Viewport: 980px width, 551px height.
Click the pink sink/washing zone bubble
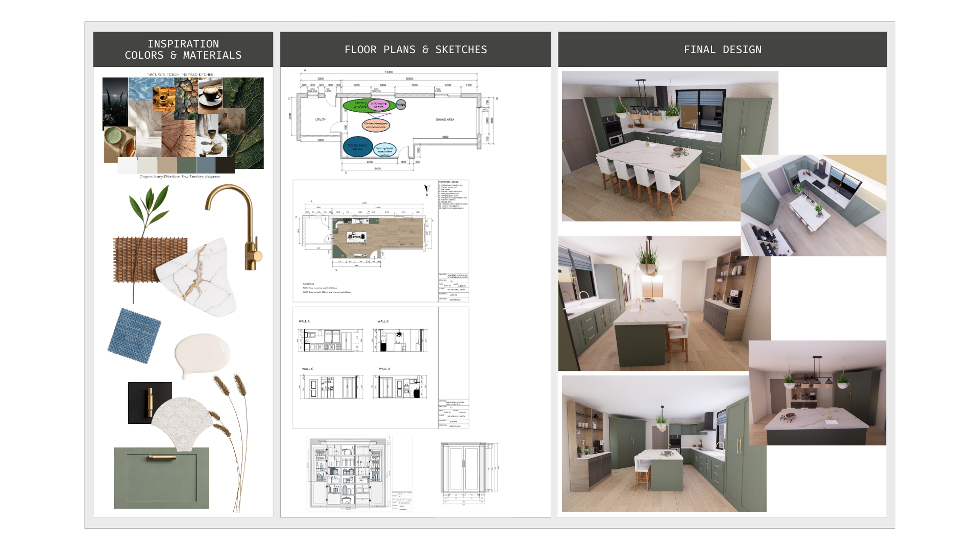tap(379, 105)
